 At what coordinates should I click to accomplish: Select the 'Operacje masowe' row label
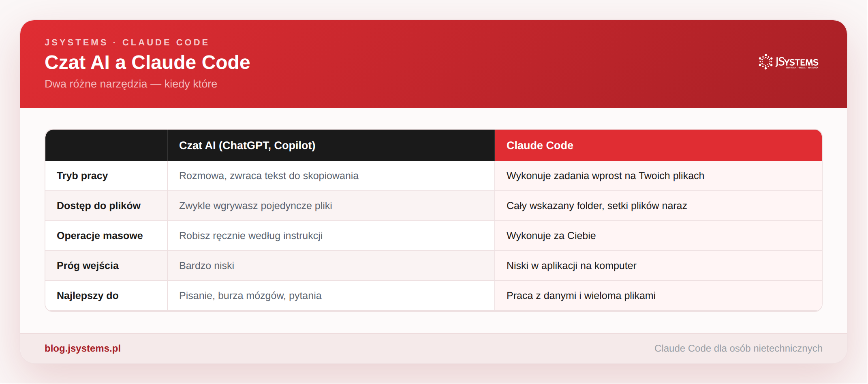coord(100,236)
